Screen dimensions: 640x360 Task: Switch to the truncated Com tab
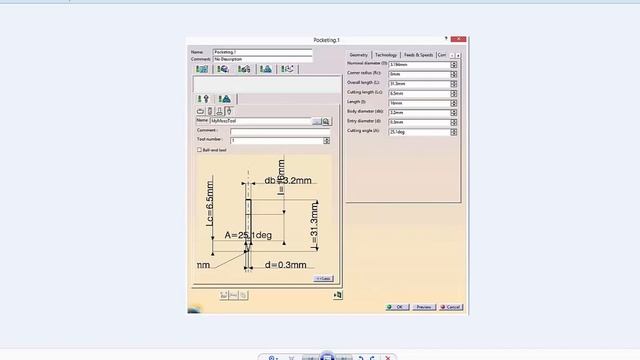tap(442, 55)
